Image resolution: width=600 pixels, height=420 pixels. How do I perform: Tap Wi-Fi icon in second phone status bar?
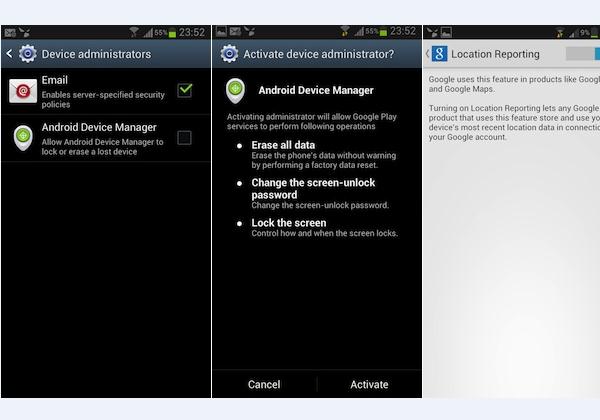[345, 31]
